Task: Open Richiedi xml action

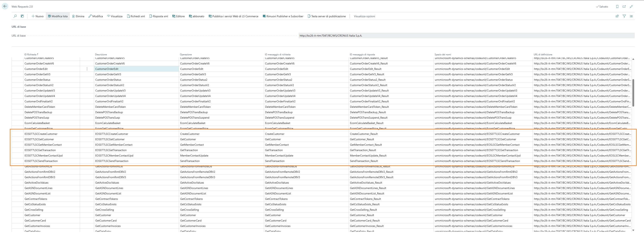Action: coord(136,16)
